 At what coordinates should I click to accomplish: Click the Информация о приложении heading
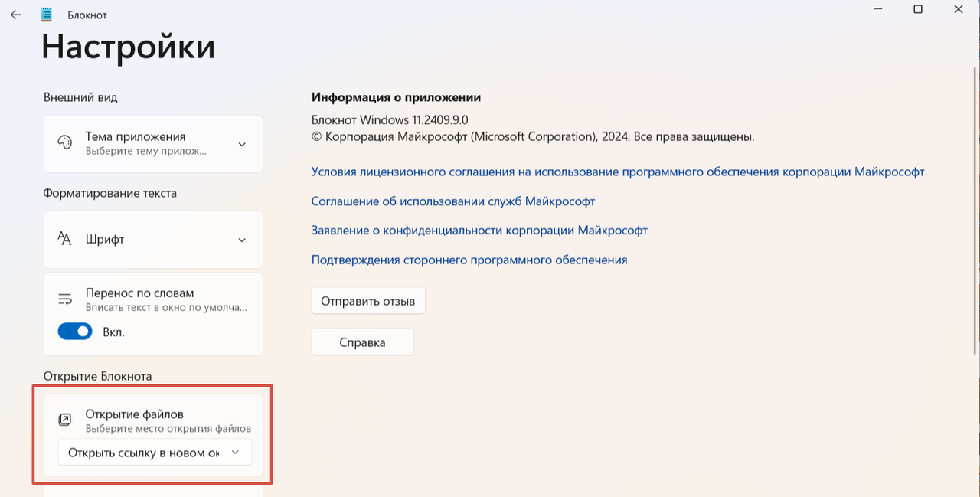[x=397, y=97]
